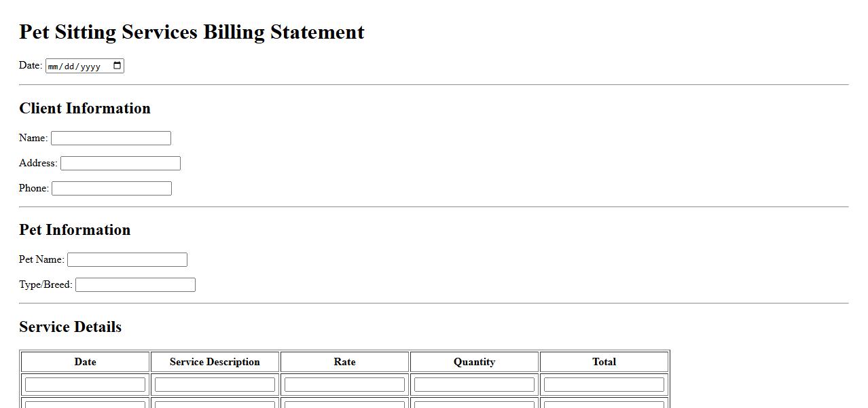Click the Pet Name input box

127,260
